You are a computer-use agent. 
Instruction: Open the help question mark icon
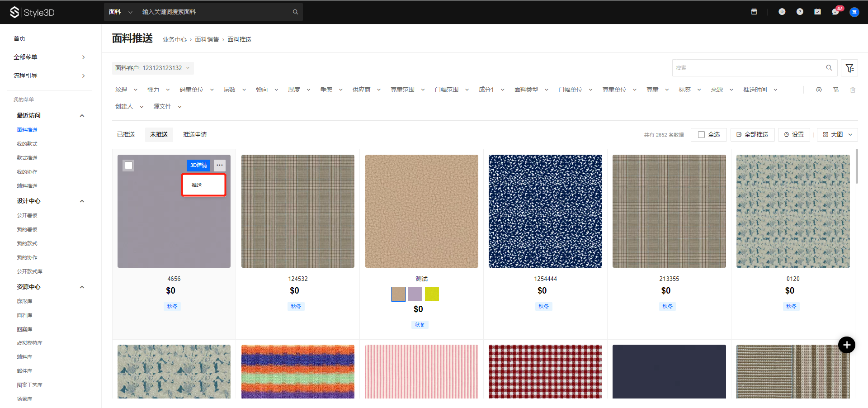pos(800,12)
